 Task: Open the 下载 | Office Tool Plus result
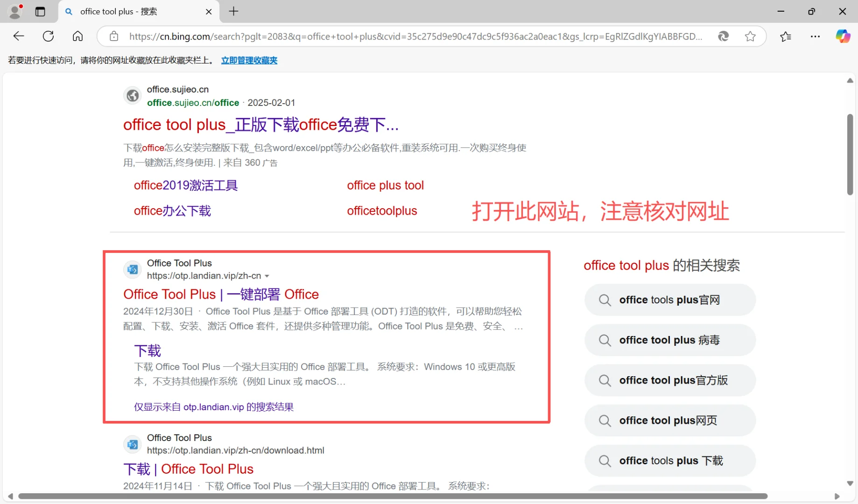click(189, 469)
